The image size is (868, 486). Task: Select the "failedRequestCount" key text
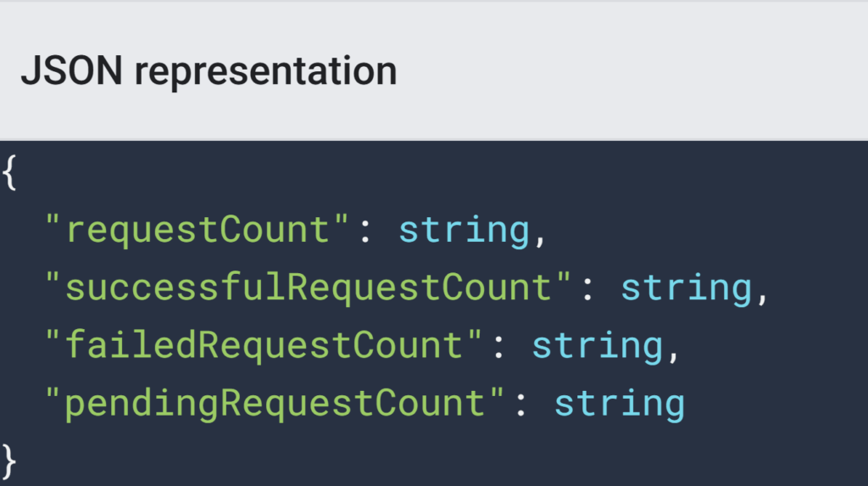(264, 345)
